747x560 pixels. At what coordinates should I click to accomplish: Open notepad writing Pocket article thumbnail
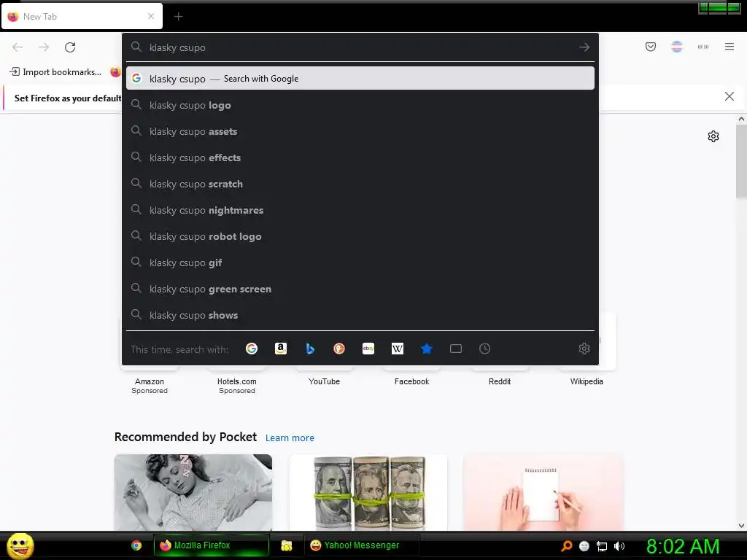click(x=543, y=492)
